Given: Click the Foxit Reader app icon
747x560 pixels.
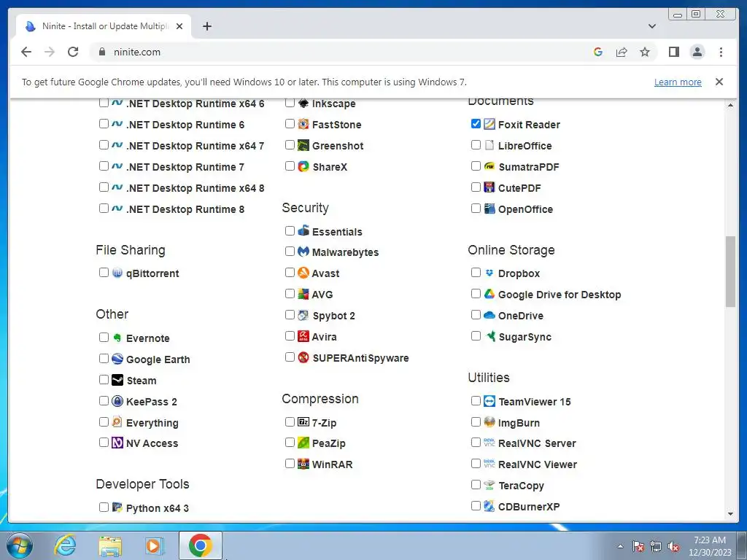Looking at the screenshot, I should [x=489, y=124].
